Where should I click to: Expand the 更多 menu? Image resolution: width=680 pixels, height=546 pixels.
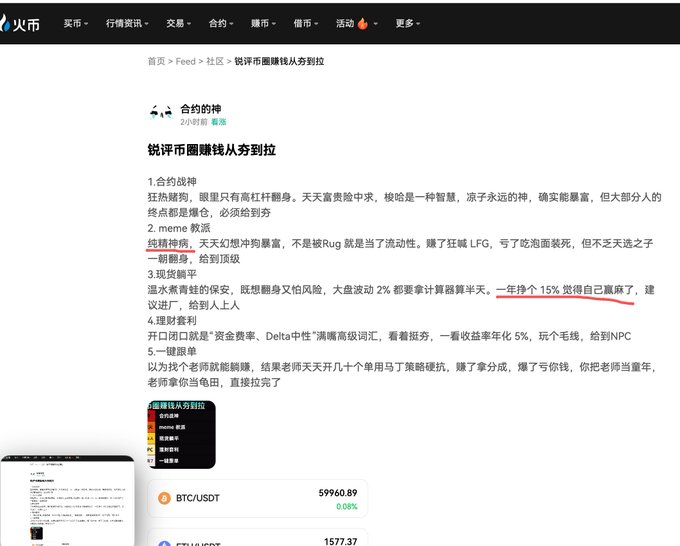408,23
